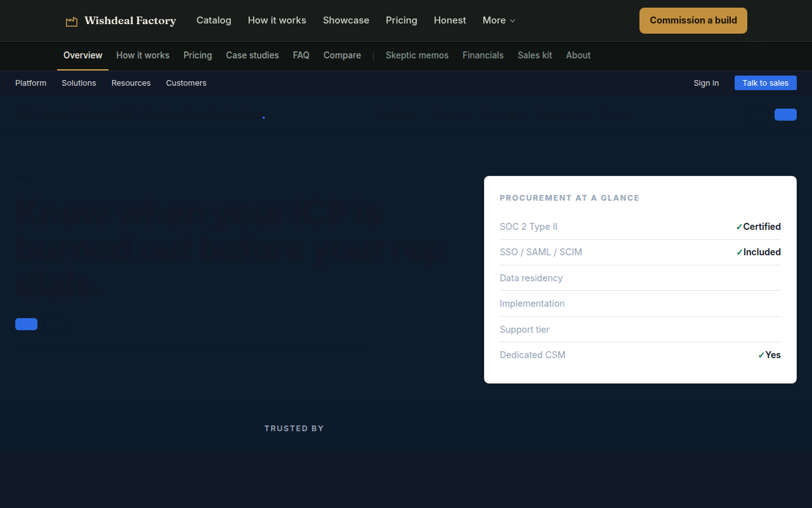The width and height of the screenshot is (812, 508).
Task: View the Financials tab
Action: (x=483, y=55)
